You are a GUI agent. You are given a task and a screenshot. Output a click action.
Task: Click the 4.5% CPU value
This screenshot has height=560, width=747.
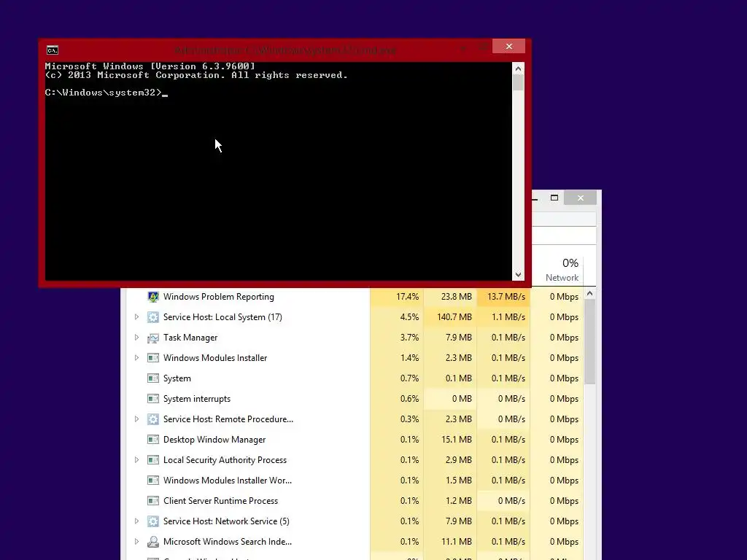pyautogui.click(x=409, y=317)
